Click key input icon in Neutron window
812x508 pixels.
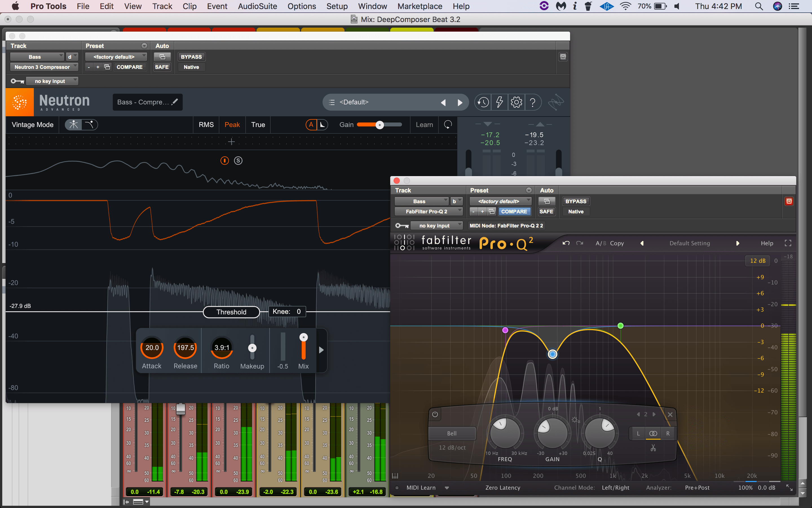pos(17,81)
